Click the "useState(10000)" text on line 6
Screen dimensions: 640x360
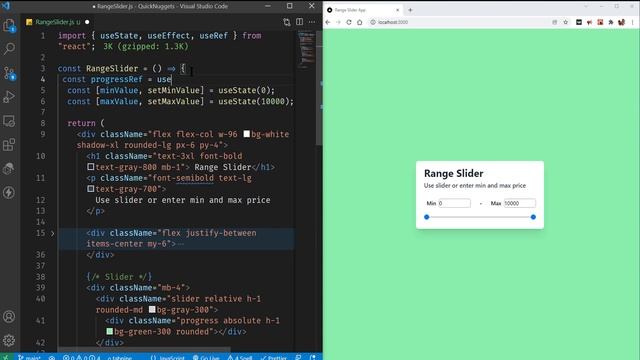(x=253, y=101)
